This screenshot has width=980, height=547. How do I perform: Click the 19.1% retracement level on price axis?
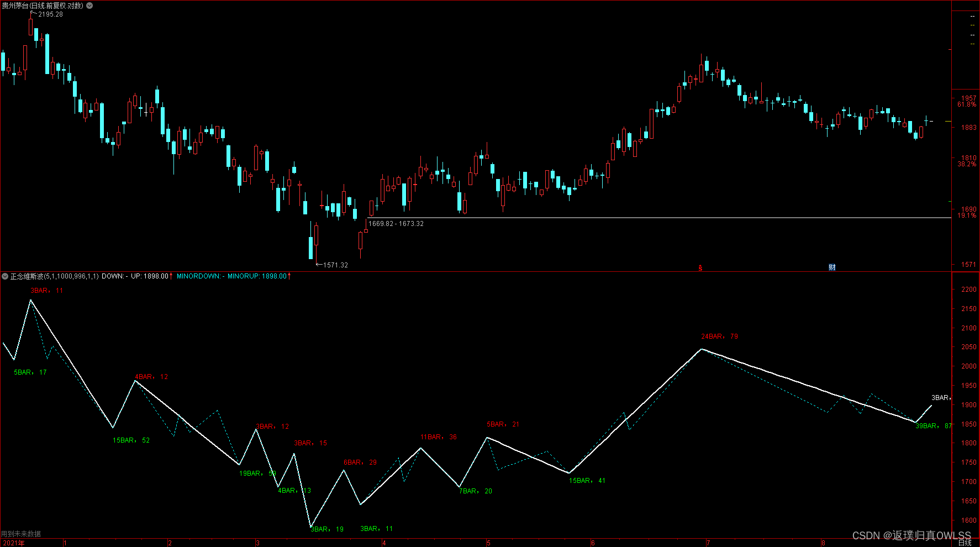click(x=967, y=215)
